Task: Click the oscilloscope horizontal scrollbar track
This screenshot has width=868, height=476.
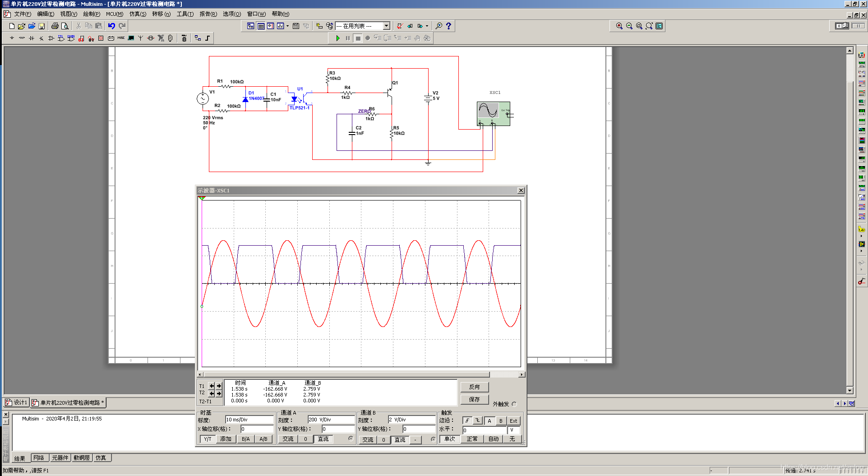Action: coord(504,374)
